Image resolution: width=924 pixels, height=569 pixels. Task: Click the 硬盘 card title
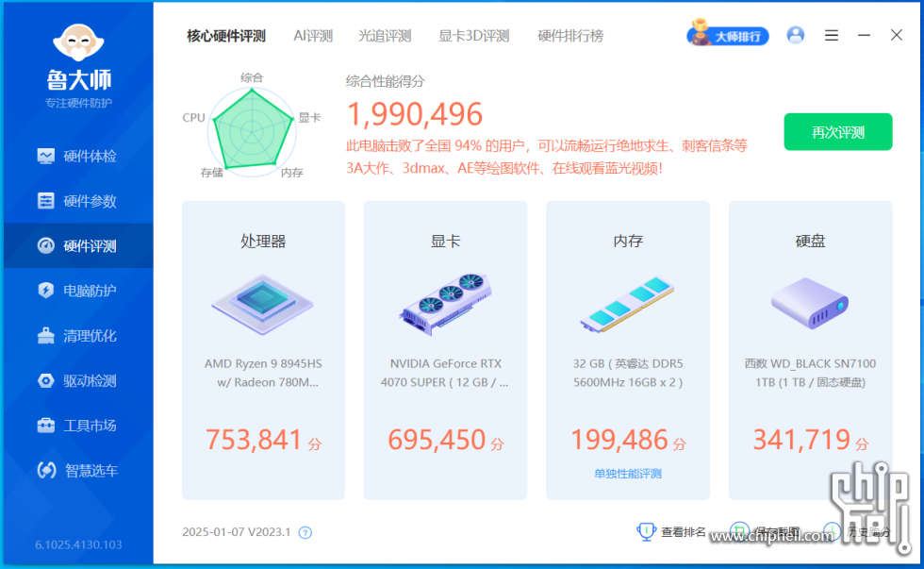point(810,242)
